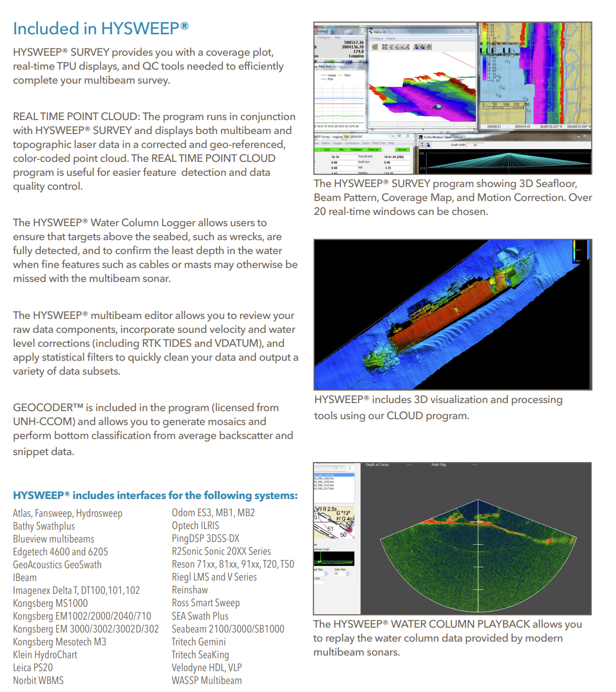Click the green Multibeam status button
Viewport: 616px width, 692px height.
[356, 150]
